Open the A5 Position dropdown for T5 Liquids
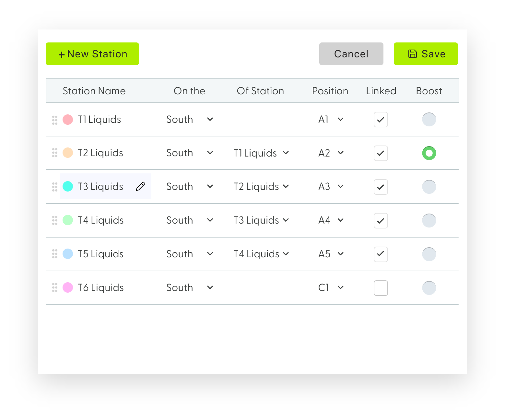Image resolution: width=505 pixels, height=420 pixels. click(331, 254)
